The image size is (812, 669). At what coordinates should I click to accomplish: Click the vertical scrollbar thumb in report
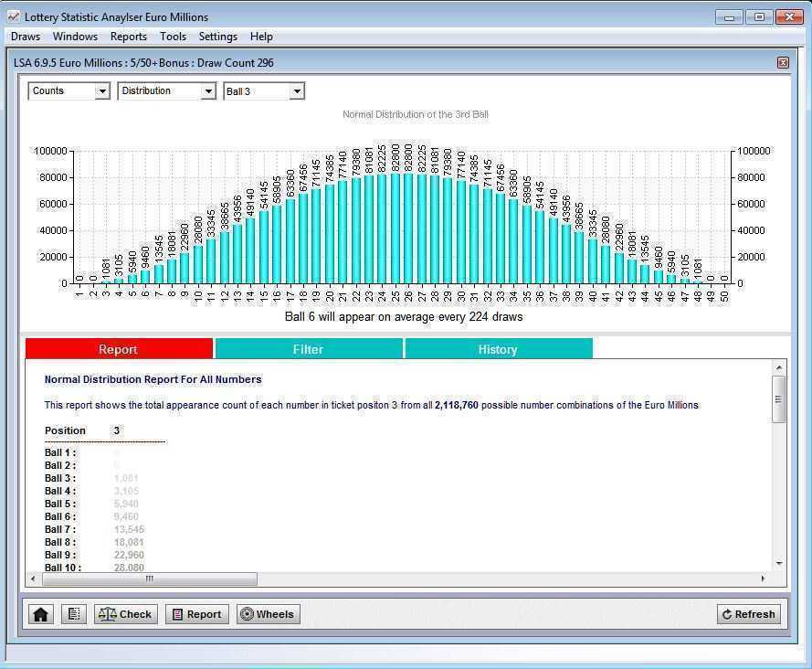(x=779, y=399)
